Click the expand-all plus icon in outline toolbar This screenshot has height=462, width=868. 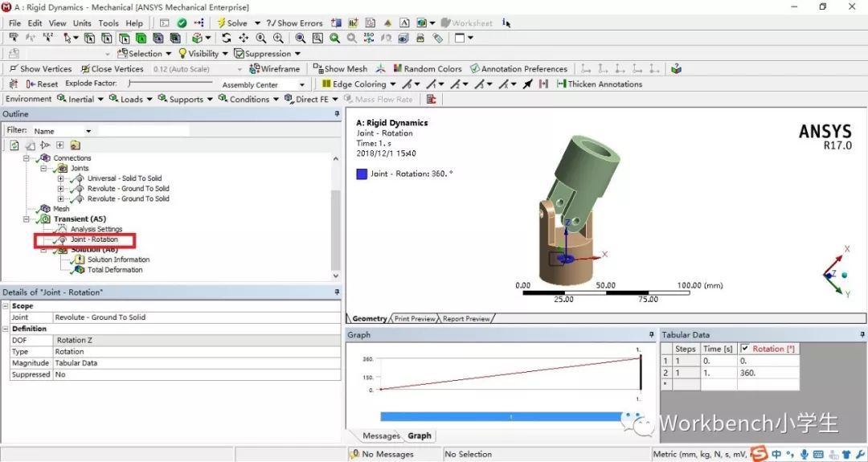59,145
